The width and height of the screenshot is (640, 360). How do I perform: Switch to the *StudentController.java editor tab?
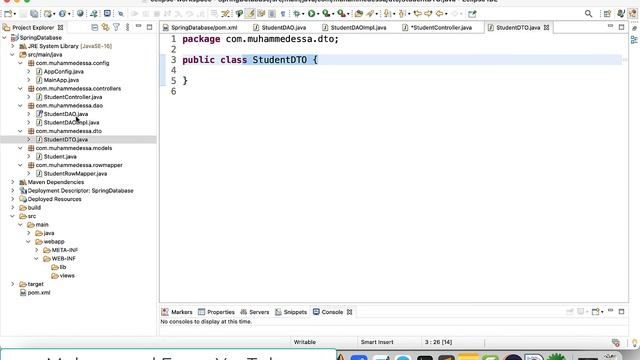click(x=437, y=27)
